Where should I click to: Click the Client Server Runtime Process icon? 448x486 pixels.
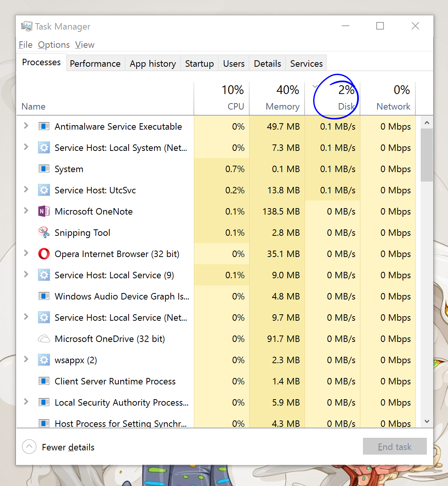[44, 381]
